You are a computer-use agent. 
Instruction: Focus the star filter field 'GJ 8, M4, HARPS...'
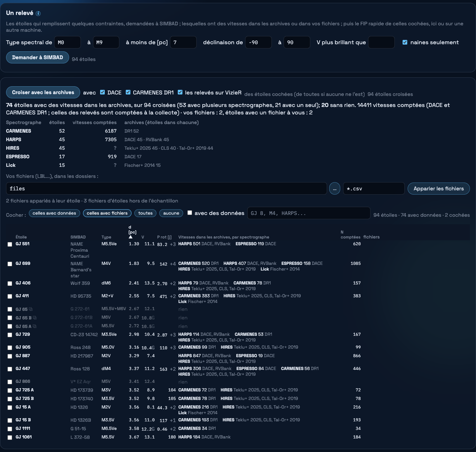309,213
